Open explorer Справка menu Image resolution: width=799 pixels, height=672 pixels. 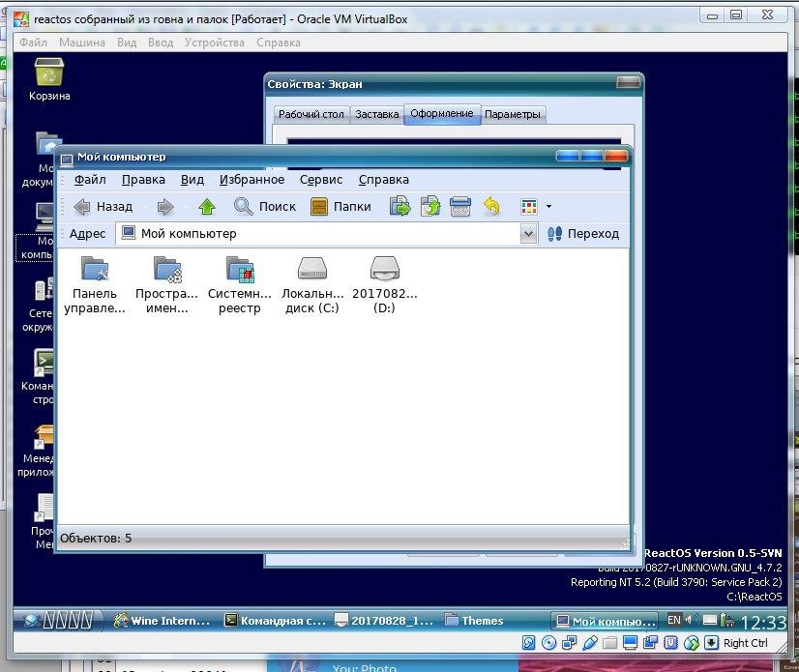pyautogui.click(x=384, y=180)
